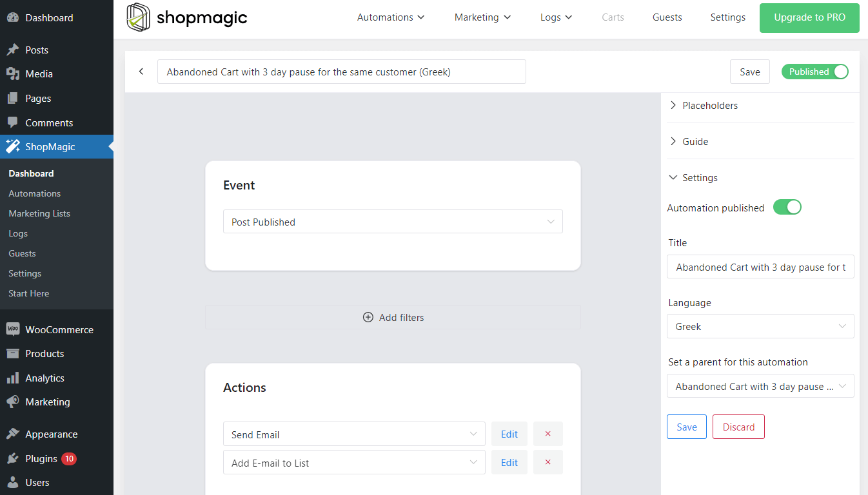868x495 pixels.
Task: Open Settings in the top navigation
Action: pyautogui.click(x=727, y=17)
